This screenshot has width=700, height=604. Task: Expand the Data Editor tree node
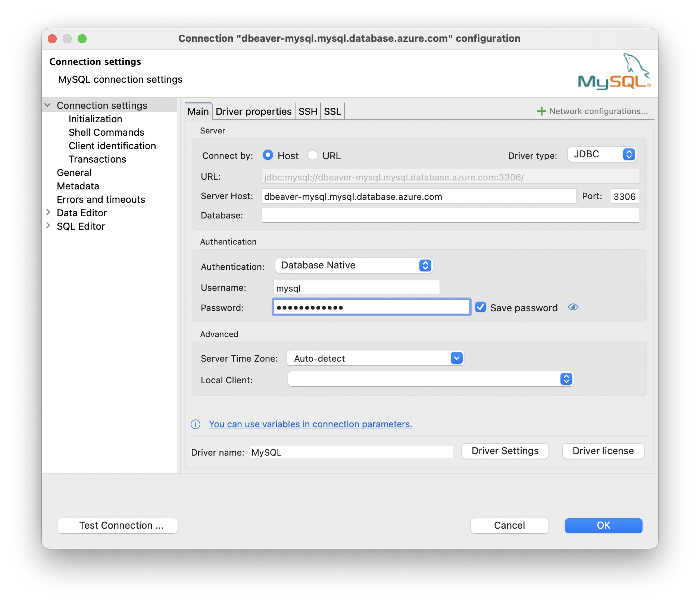[x=49, y=212]
